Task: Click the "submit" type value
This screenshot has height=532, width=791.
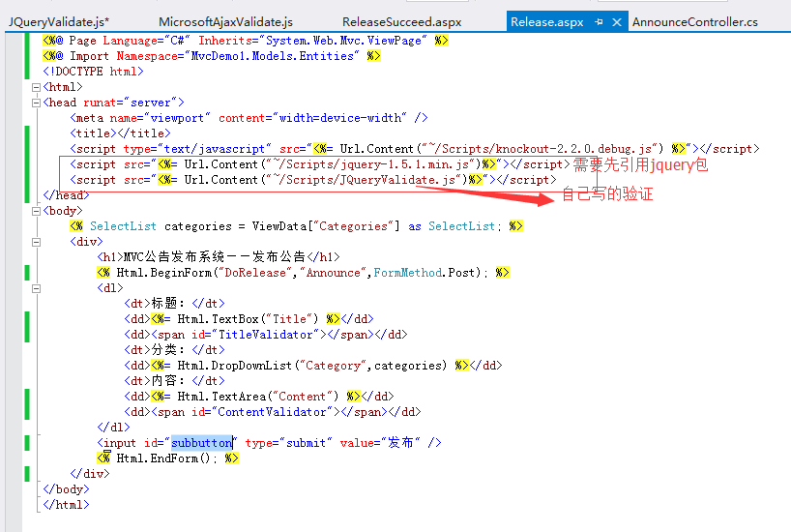Action: click(307, 443)
